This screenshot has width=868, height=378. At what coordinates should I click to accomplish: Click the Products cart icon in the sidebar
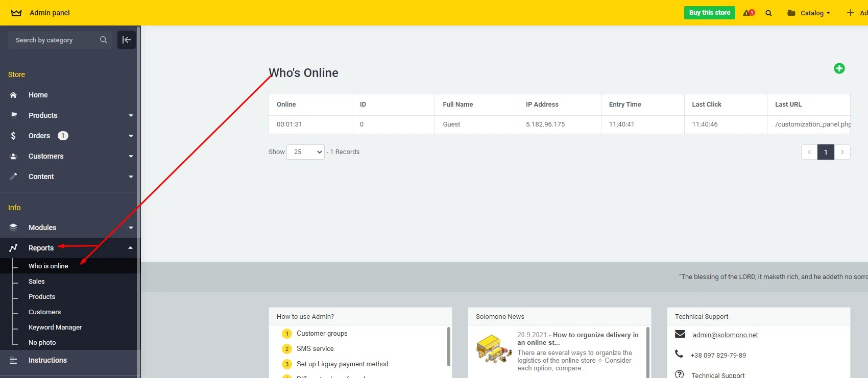point(13,115)
